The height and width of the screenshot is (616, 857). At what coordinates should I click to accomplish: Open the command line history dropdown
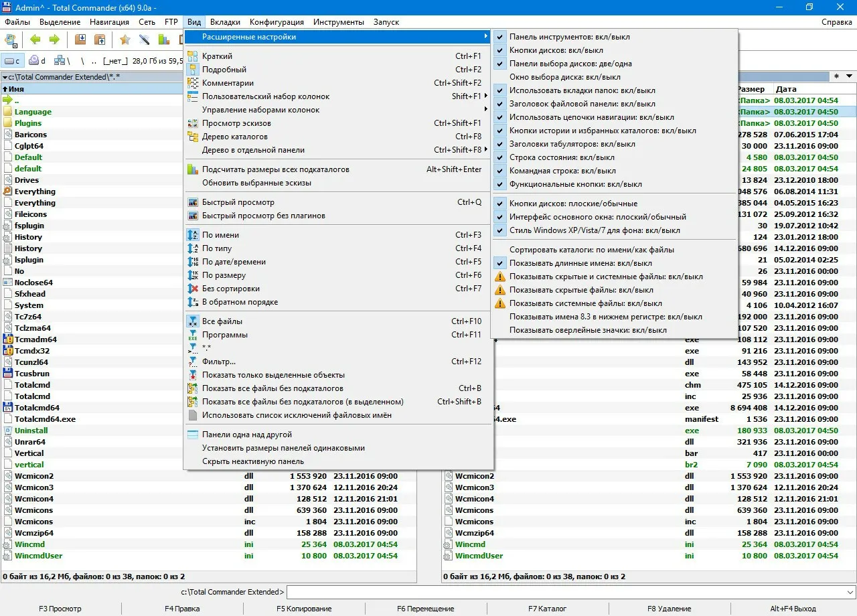850,592
